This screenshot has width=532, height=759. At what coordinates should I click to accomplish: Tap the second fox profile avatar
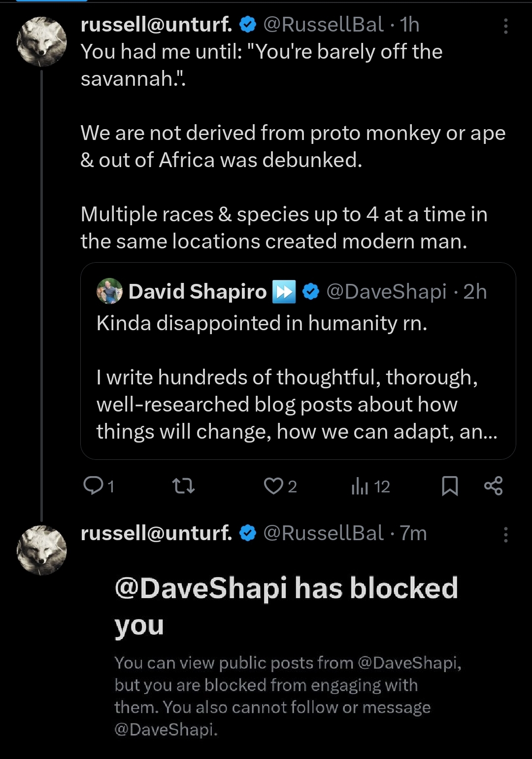(42, 550)
